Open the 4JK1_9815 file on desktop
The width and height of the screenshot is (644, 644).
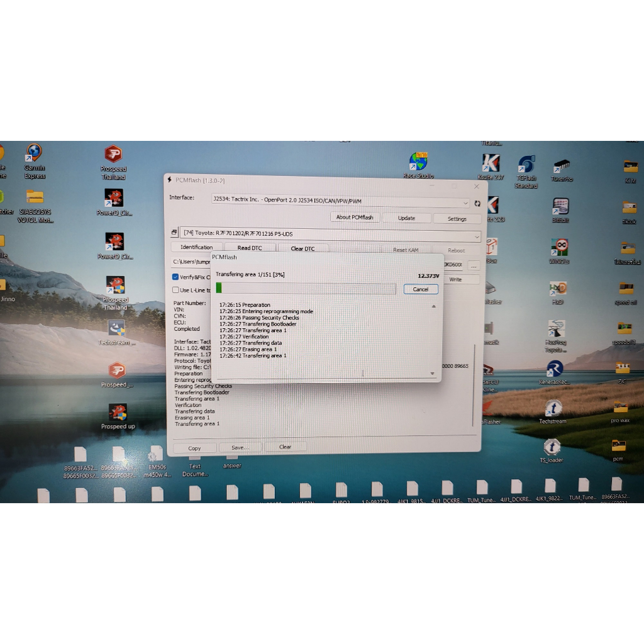pyautogui.click(x=413, y=492)
